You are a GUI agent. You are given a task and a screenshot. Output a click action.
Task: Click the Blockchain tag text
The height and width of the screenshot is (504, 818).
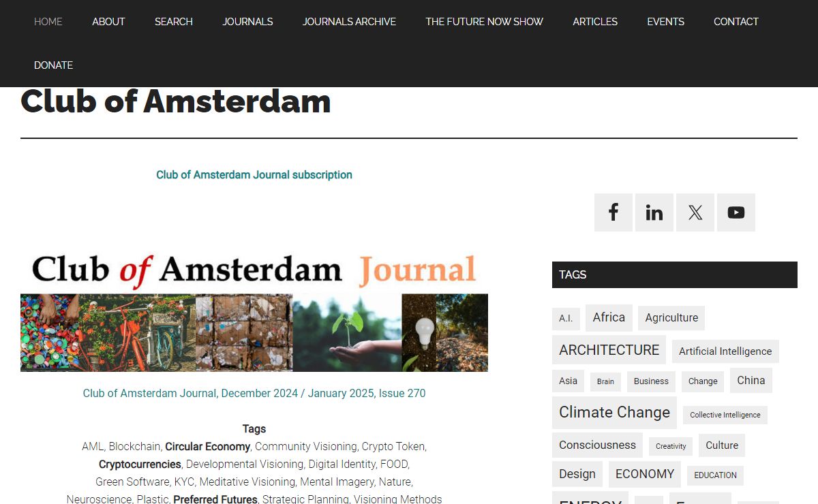click(x=135, y=447)
